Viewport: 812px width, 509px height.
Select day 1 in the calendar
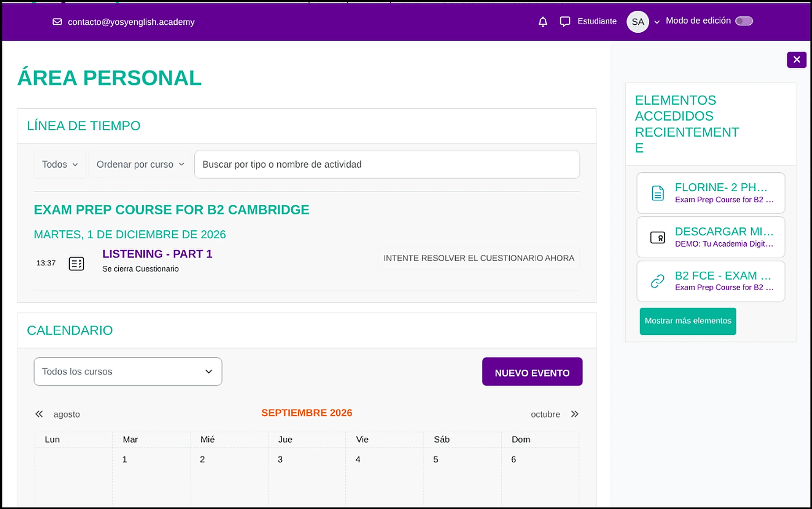point(125,460)
